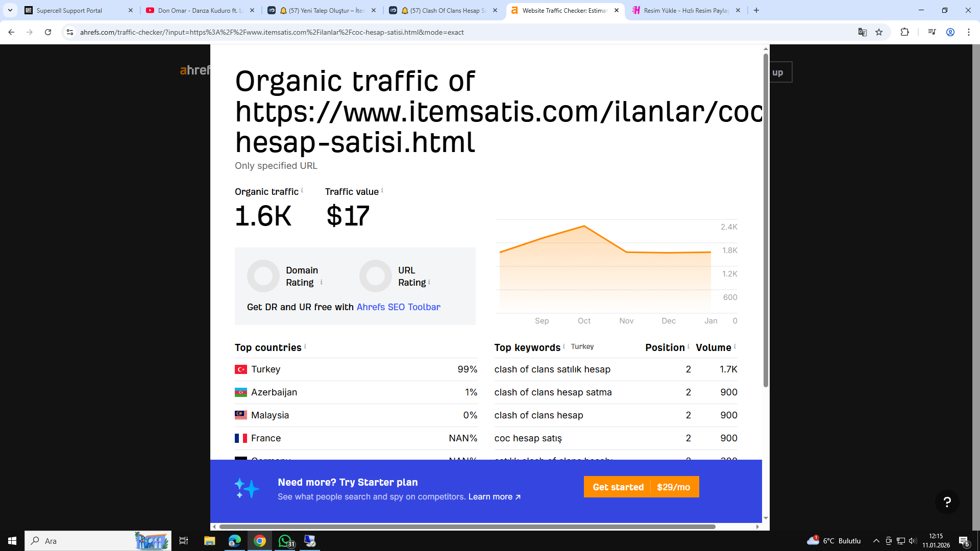The width and height of the screenshot is (980, 551).
Task: Open the Chrome three-dot menu
Action: click(969, 32)
